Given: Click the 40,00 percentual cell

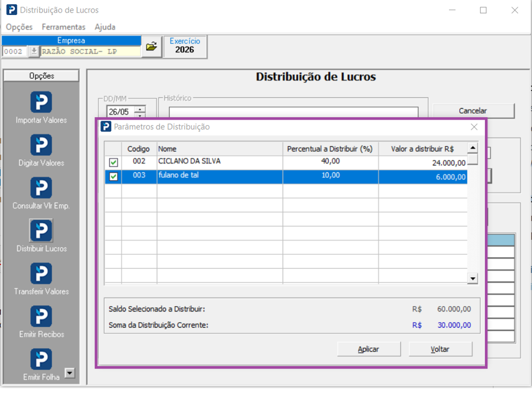Looking at the screenshot, I should tap(330, 162).
